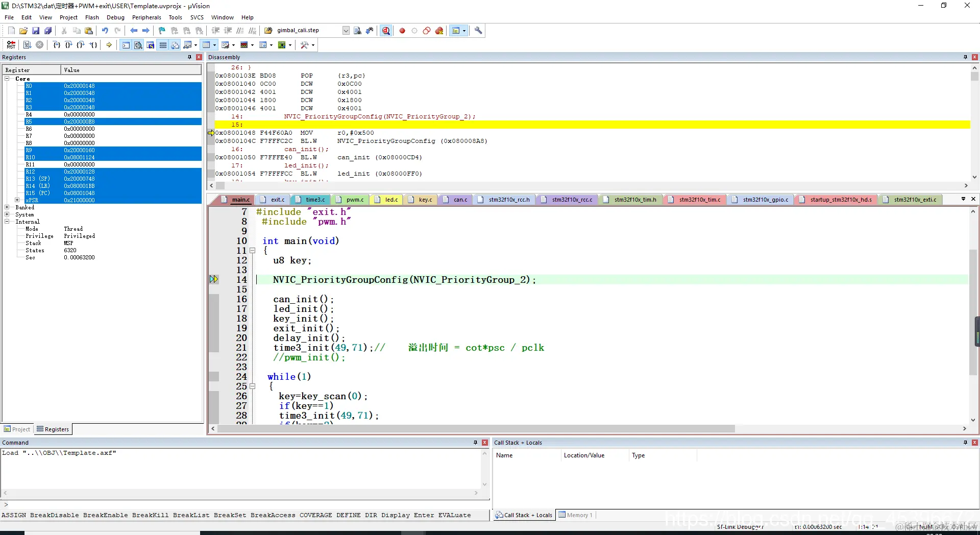Viewport: 980px width, 535px height.
Task: Kill all breakpoints
Action: 439,31
